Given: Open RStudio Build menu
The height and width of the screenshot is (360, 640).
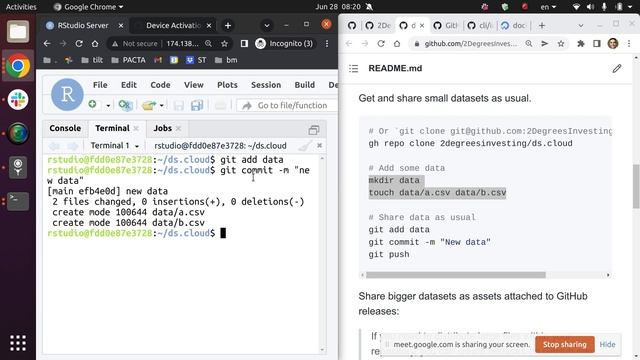Looking at the screenshot, I should coord(305,85).
